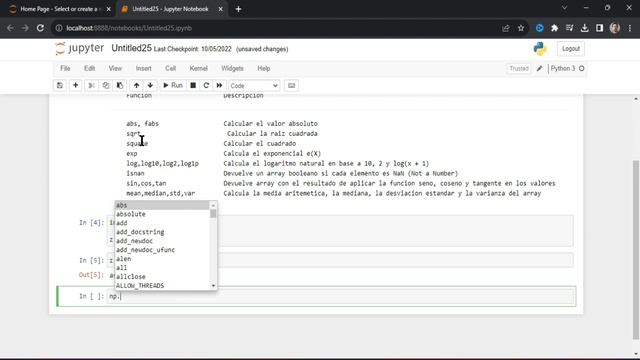Open the Widgets menu
This screenshot has height=360, width=640.
pos(232,68)
